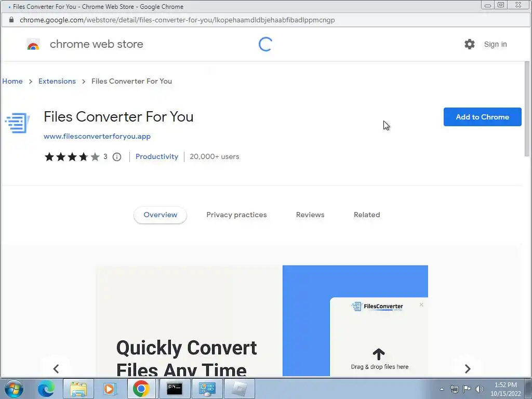The height and width of the screenshot is (399, 532).
Task: Click the Quickly Convert Files screenshot
Action: [x=262, y=320]
